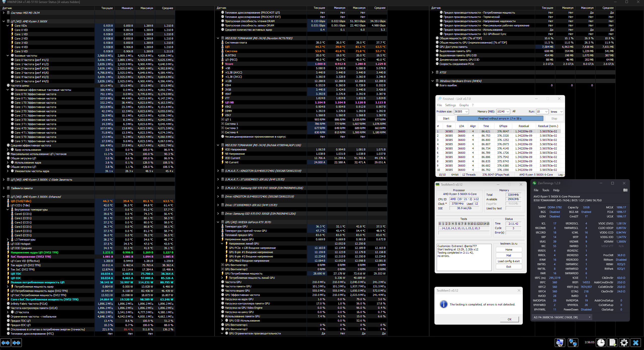This screenshot has width=644, height=350.
Task: Open HWiNFO sensor settings gear
Action: [x=624, y=343]
